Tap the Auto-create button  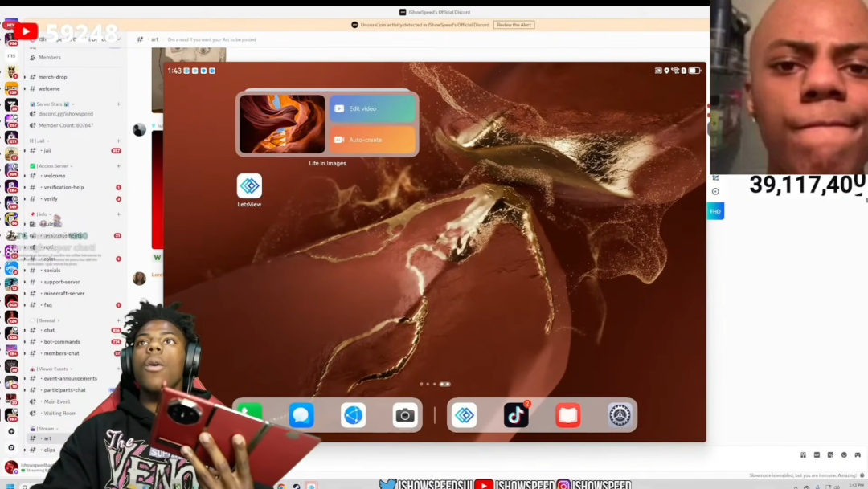point(372,140)
